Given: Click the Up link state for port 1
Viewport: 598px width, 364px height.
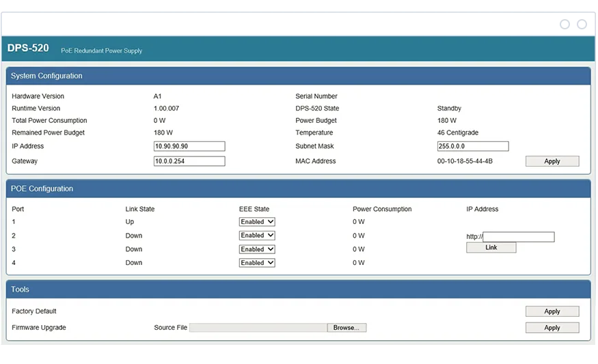Looking at the screenshot, I should (130, 222).
